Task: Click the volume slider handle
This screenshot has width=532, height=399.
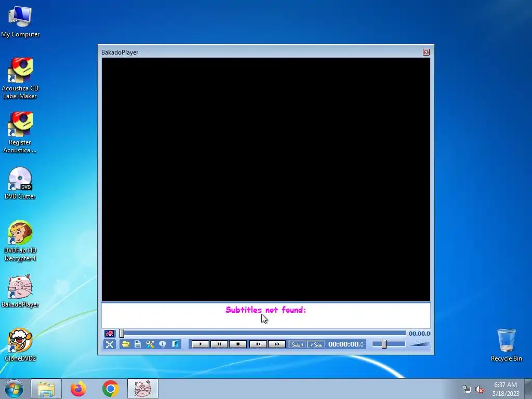Action: [384, 344]
